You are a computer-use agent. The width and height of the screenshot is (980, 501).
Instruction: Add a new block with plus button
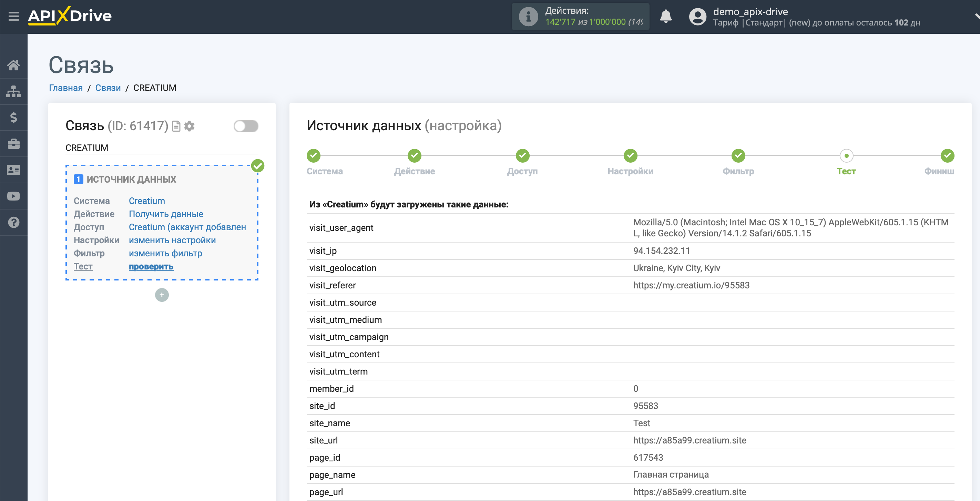[162, 295]
